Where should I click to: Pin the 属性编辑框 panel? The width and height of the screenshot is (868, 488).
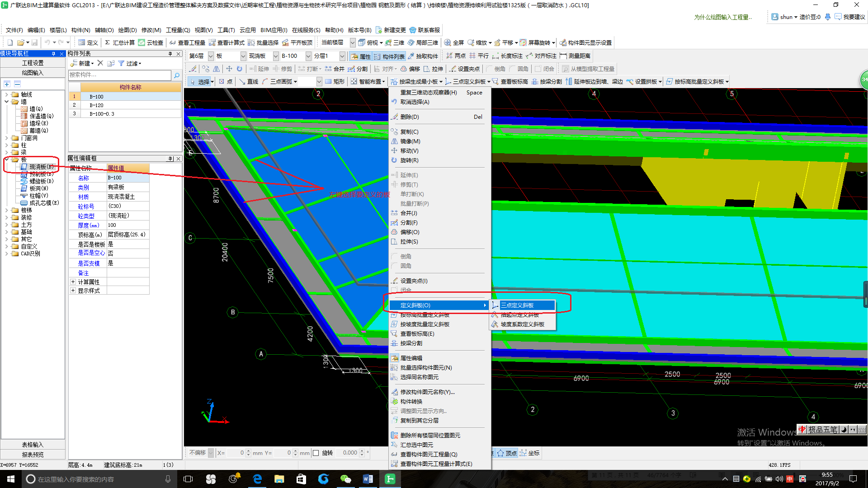coord(170,159)
